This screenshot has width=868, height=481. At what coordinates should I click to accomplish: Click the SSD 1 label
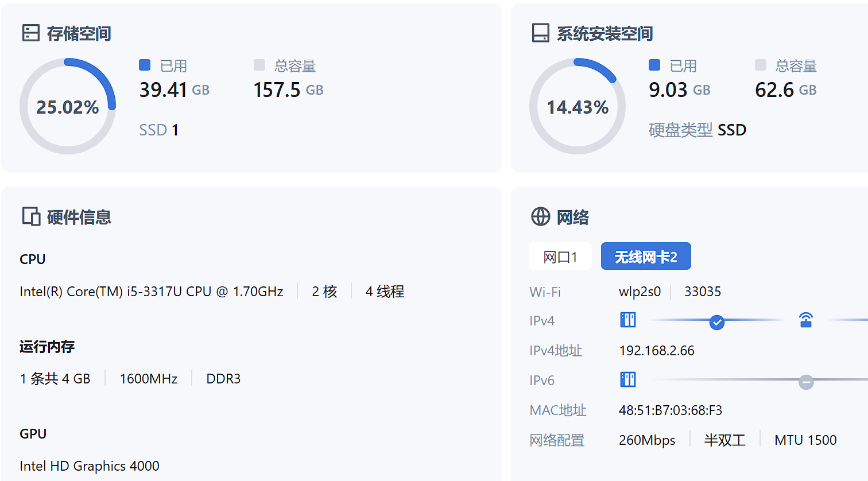(x=158, y=130)
